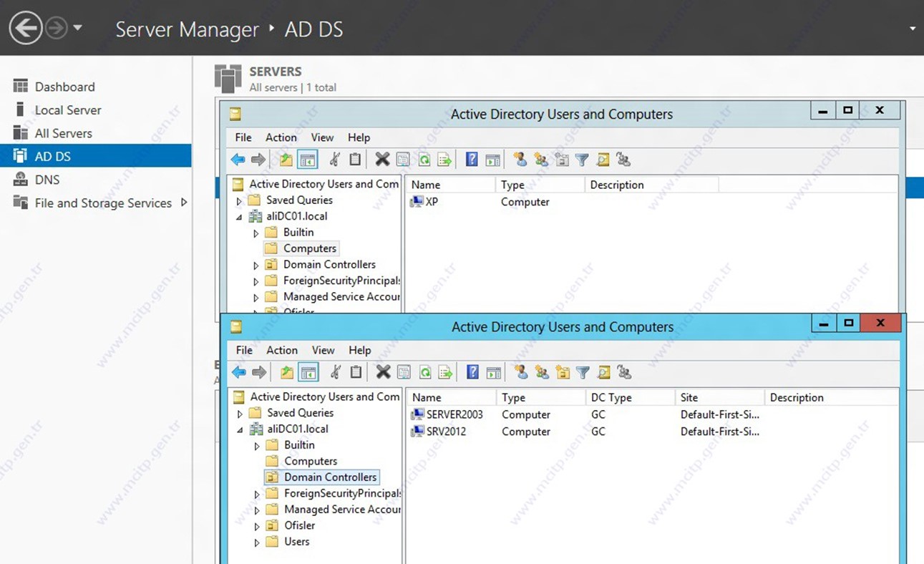Expand File and Storage Services submenu arrow
Viewport: 924px width, 564px height.
click(x=184, y=203)
